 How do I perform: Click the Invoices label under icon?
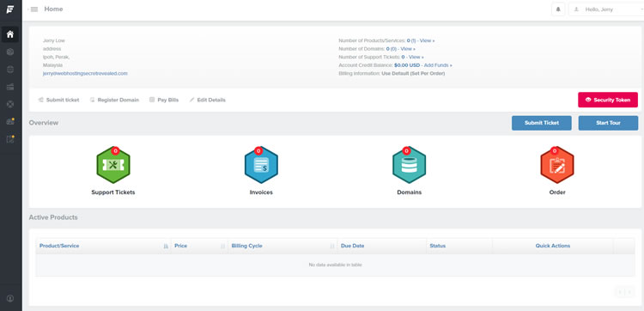(261, 192)
